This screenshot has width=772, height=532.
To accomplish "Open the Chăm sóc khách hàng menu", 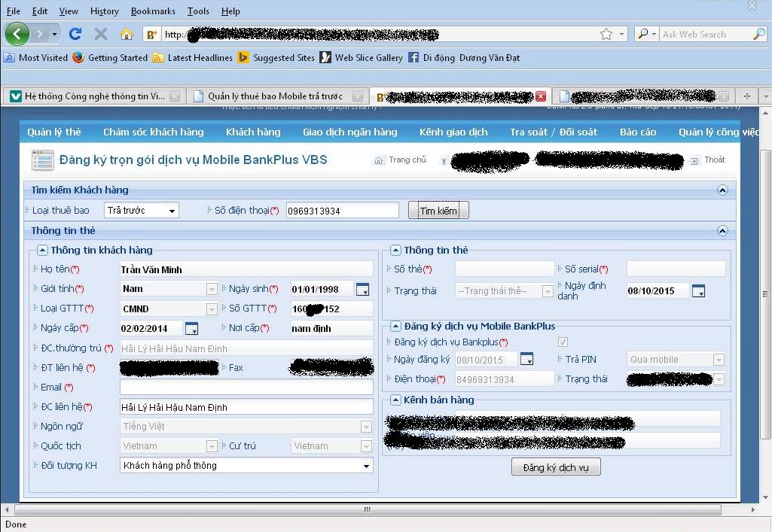I will tap(153, 132).
